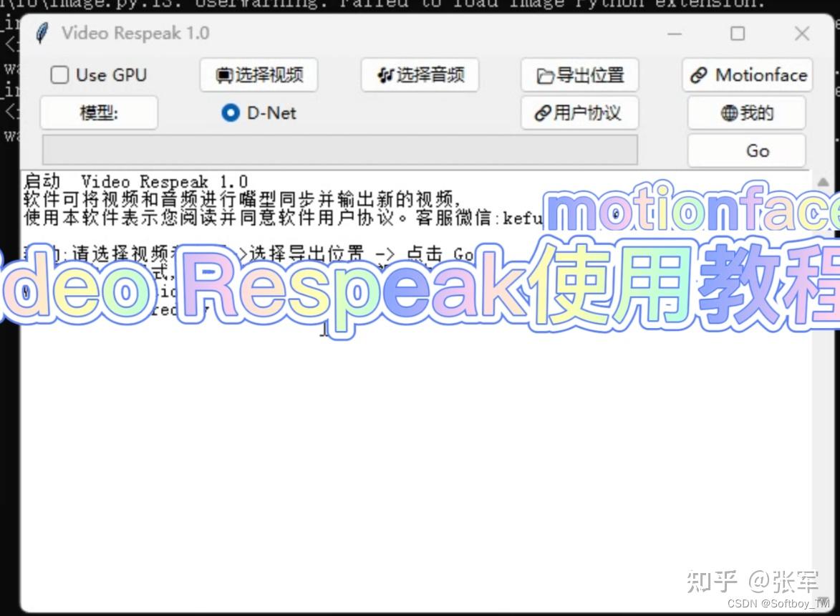Open the 用户协议 user agreement
Viewport: 840px width, 616px height.
click(x=579, y=113)
